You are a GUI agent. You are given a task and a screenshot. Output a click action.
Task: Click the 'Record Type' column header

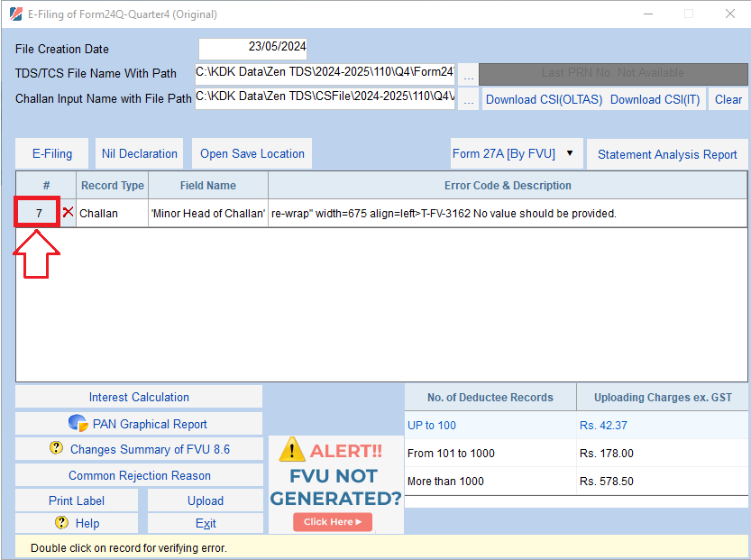click(113, 186)
